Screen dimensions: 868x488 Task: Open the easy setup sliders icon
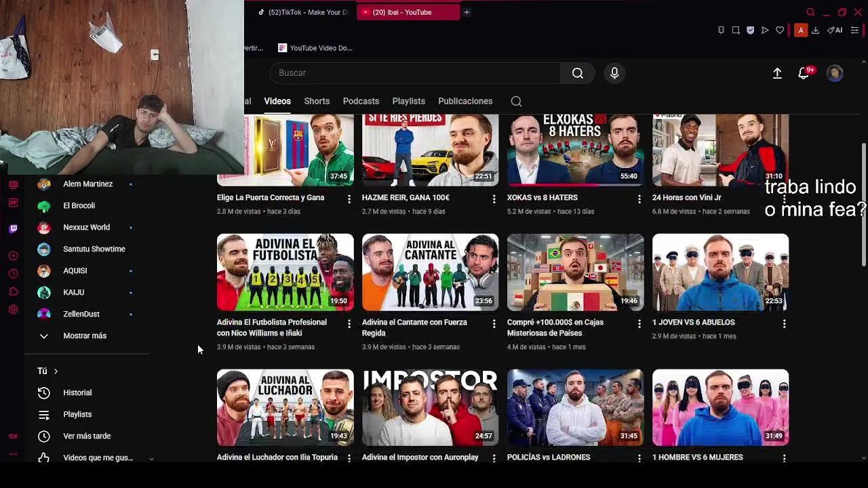coord(854,30)
